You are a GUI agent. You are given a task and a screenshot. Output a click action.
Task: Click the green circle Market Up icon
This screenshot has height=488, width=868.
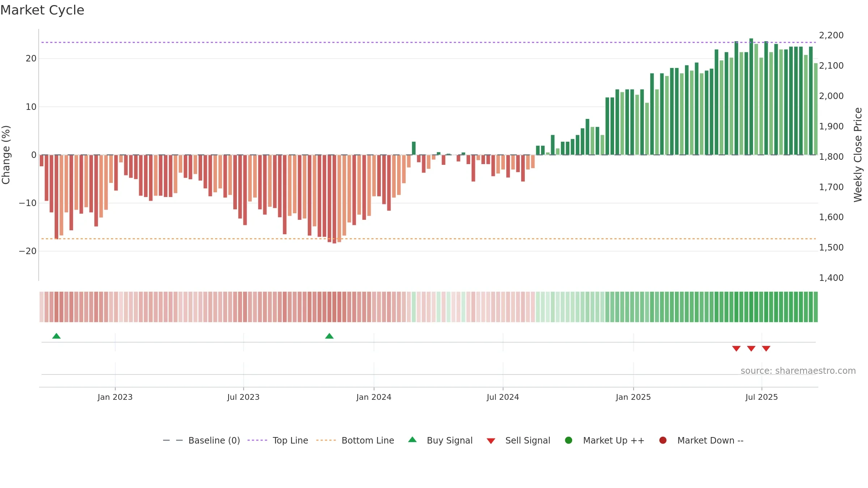click(569, 440)
